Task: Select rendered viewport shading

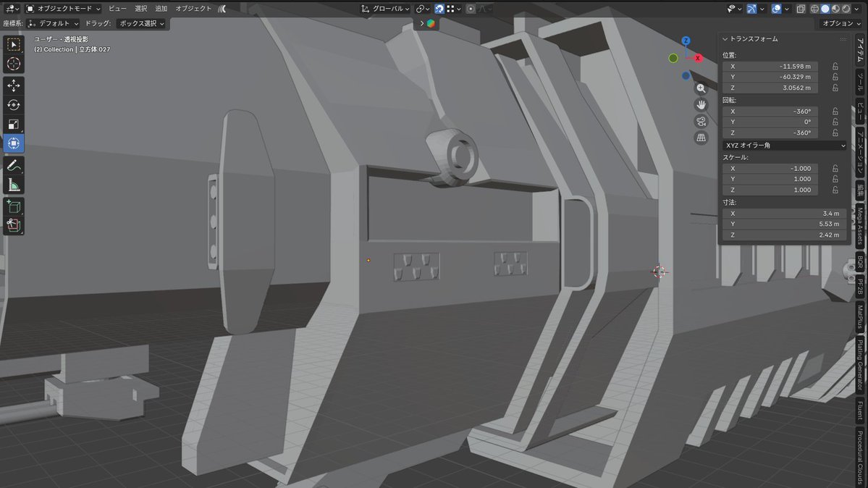Action: pyautogui.click(x=846, y=9)
